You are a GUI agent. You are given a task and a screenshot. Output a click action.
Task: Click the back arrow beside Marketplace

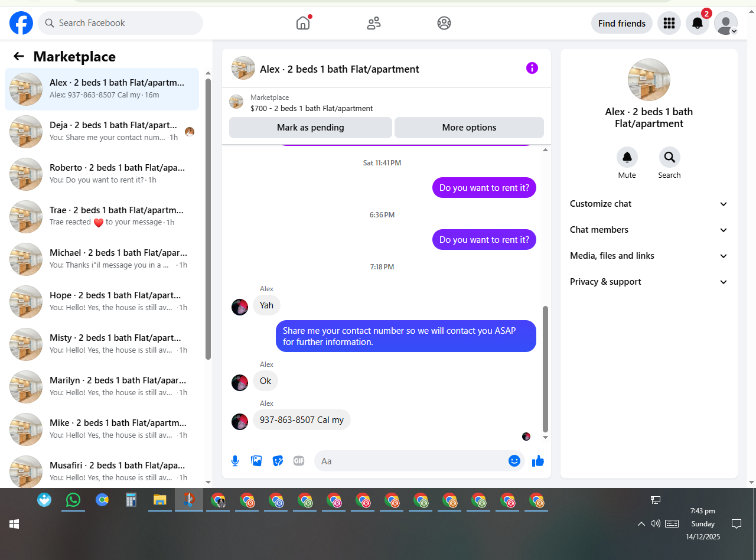click(19, 56)
